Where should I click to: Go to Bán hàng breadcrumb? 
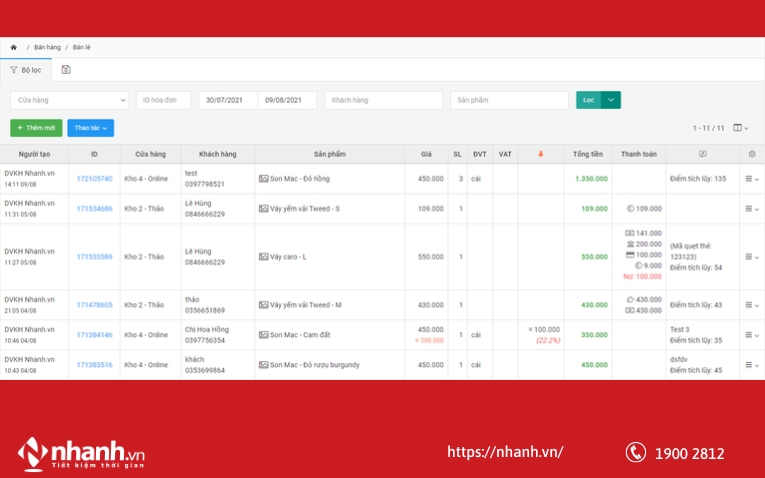47,47
